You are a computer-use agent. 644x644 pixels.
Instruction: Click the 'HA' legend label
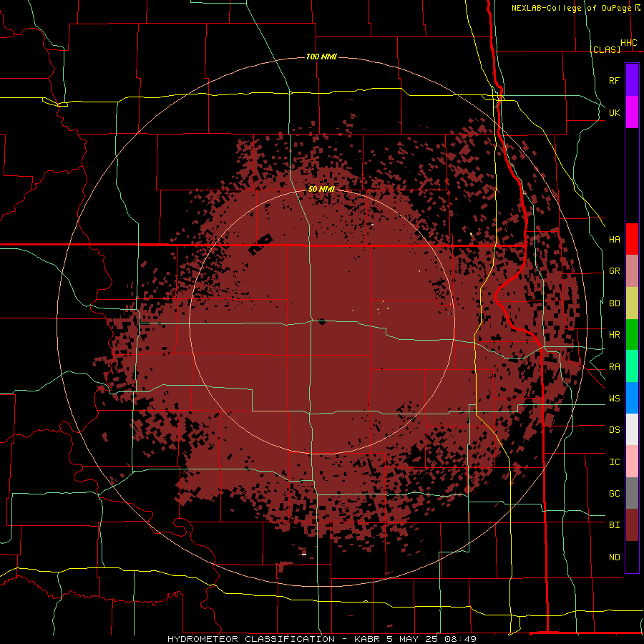(614, 240)
